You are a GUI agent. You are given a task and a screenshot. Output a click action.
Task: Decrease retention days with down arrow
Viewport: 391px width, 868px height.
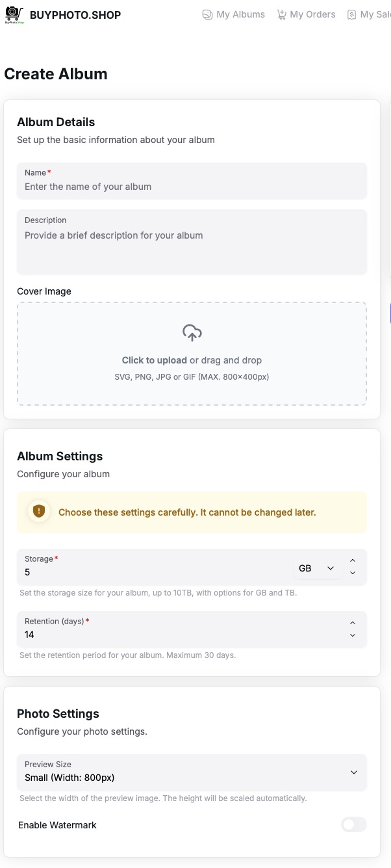tap(353, 635)
